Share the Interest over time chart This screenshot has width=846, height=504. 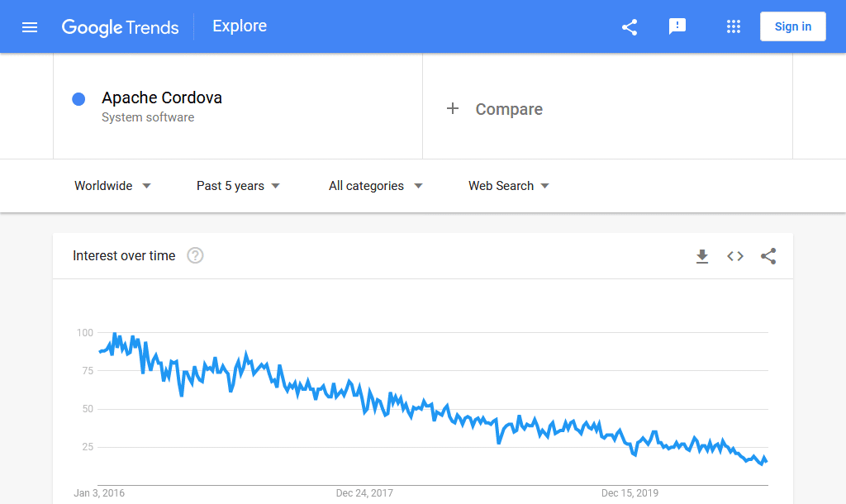click(x=768, y=256)
